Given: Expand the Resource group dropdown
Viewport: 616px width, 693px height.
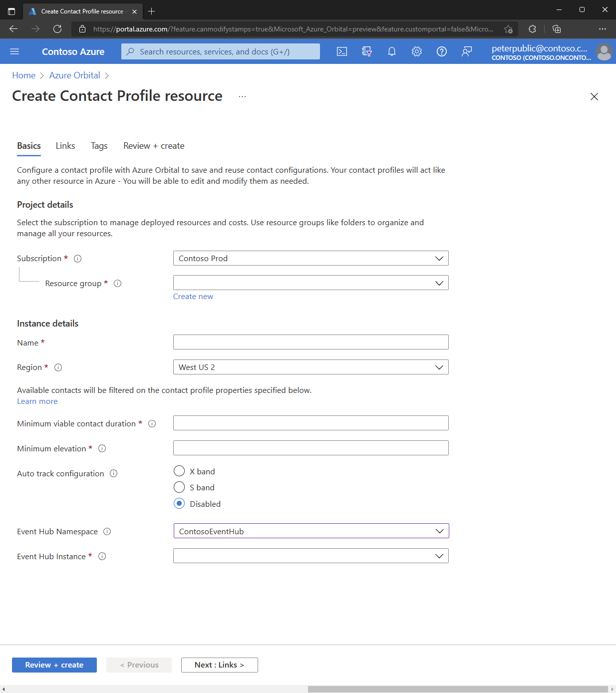Looking at the screenshot, I should click(310, 283).
